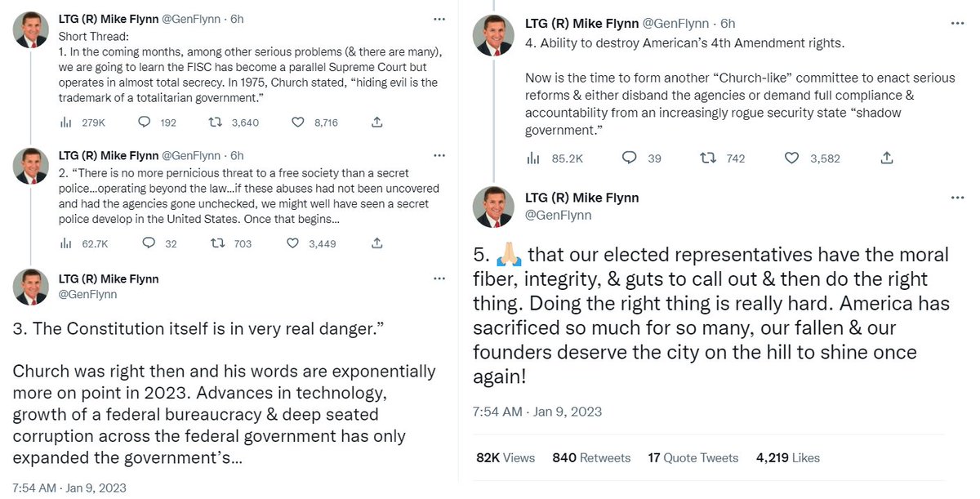Image resolution: width=980 pixels, height=499 pixels.
Task: Open 17 Quote Tweets list
Action: 695,458
